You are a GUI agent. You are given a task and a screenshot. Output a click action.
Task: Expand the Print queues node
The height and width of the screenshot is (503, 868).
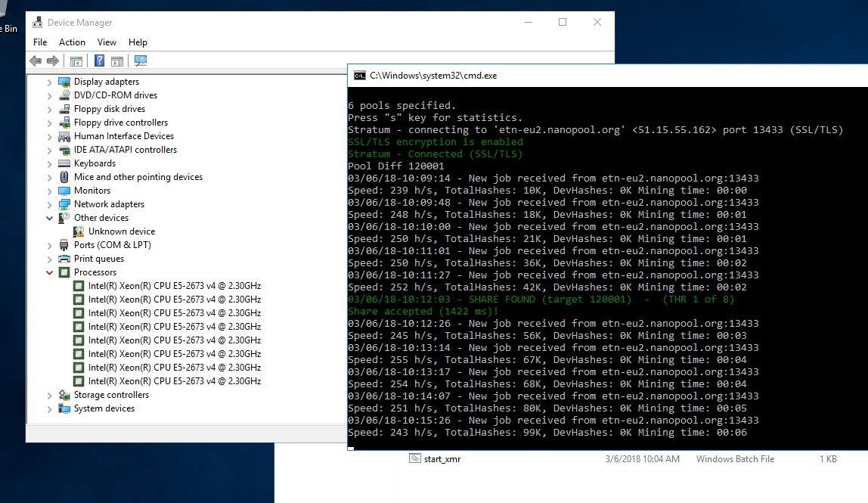(49, 259)
